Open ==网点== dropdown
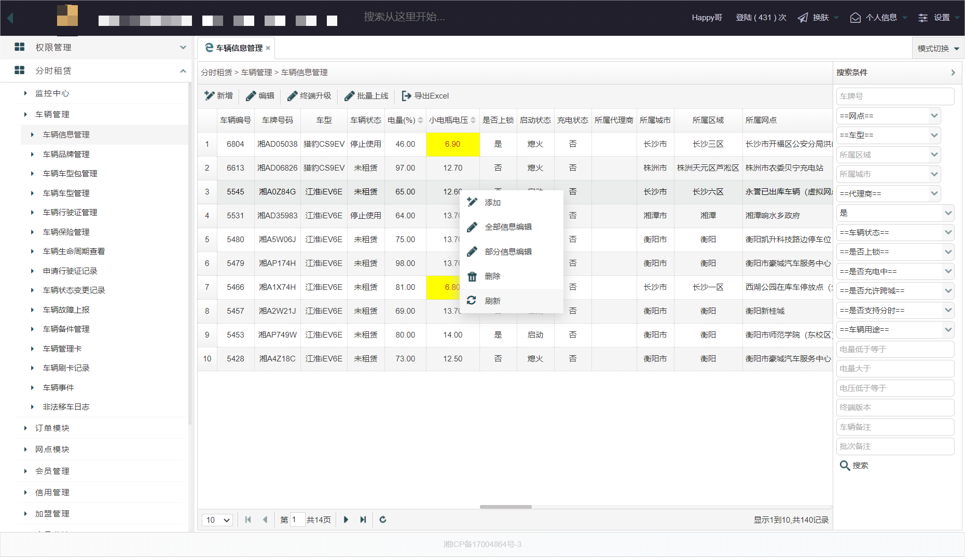 (889, 116)
